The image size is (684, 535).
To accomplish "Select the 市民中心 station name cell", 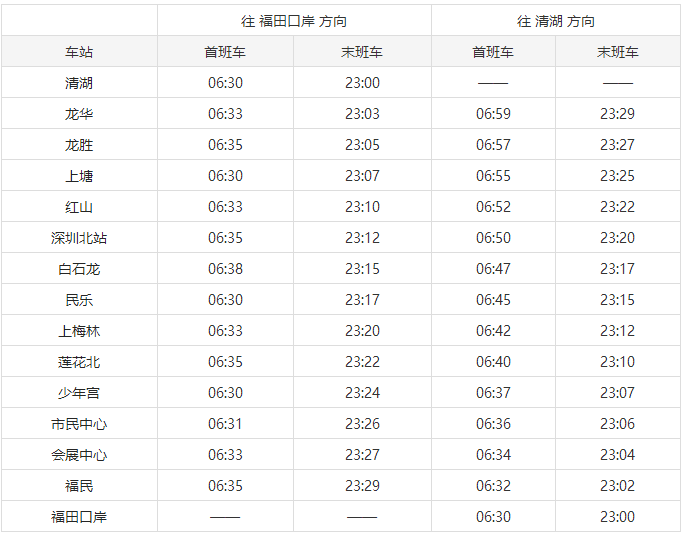I will (79, 424).
